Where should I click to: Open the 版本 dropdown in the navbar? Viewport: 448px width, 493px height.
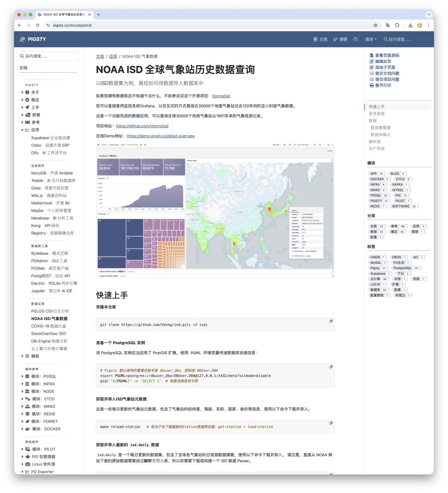pyautogui.click(x=371, y=39)
